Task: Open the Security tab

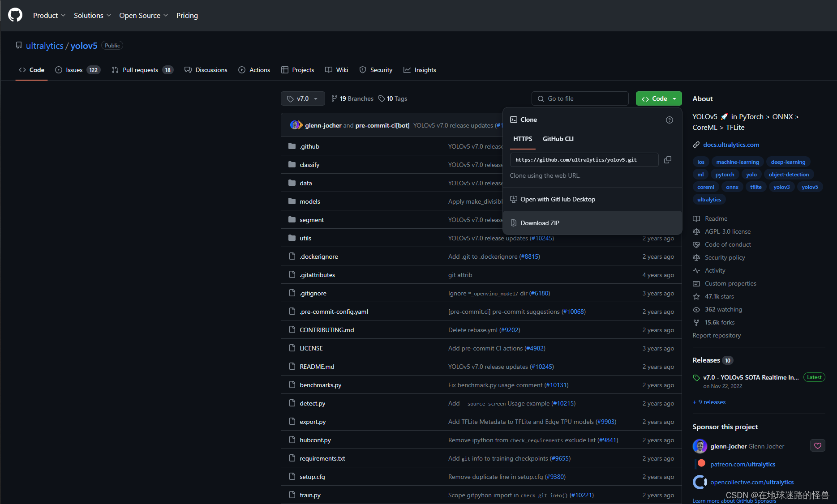Action: 376,70
